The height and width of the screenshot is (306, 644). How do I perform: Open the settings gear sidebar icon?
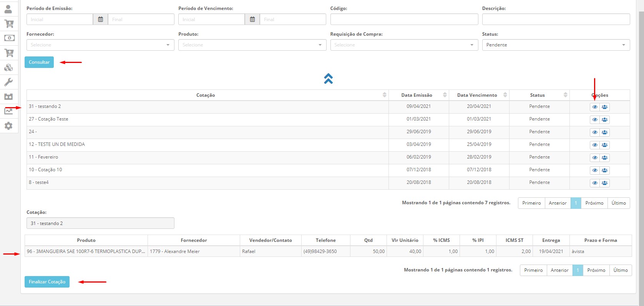pos(8,126)
